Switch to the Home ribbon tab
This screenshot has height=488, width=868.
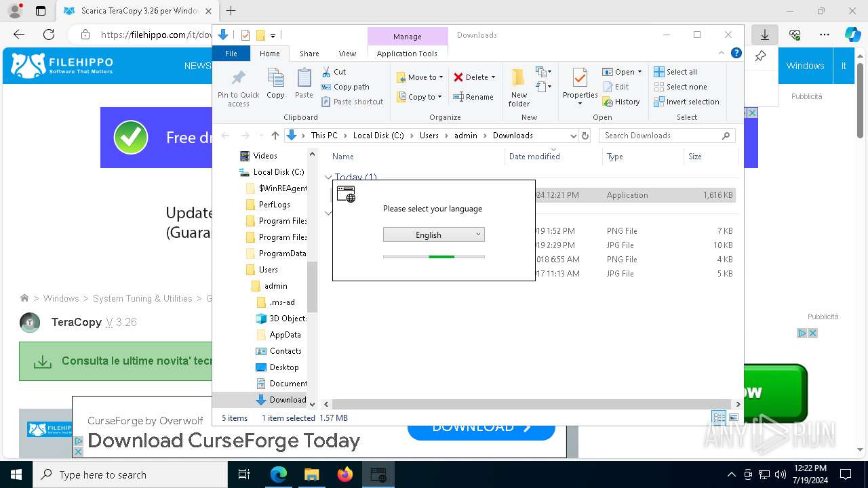pyautogui.click(x=270, y=54)
